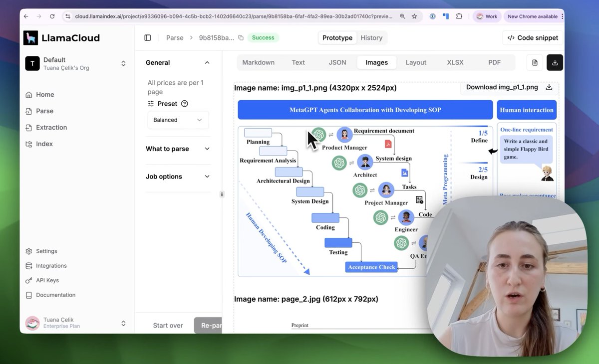Click the LlamaCloud logo
The image size is (599, 364).
coord(62,38)
